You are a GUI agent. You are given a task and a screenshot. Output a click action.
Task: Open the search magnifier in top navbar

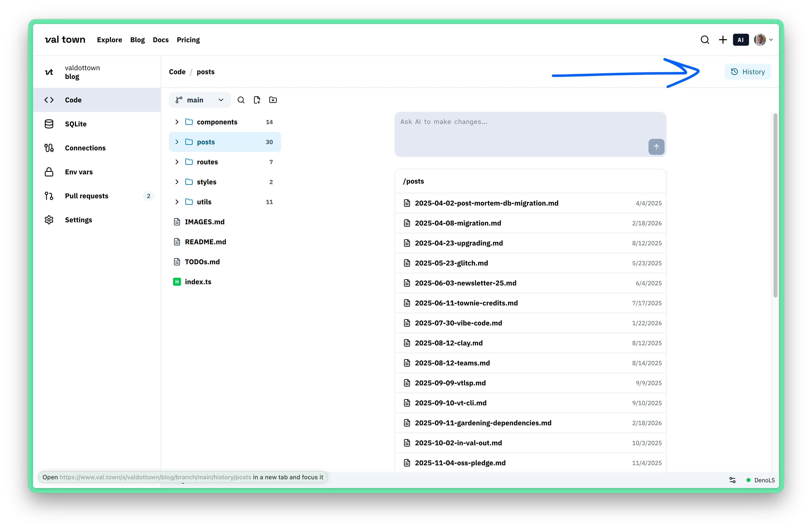705,40
